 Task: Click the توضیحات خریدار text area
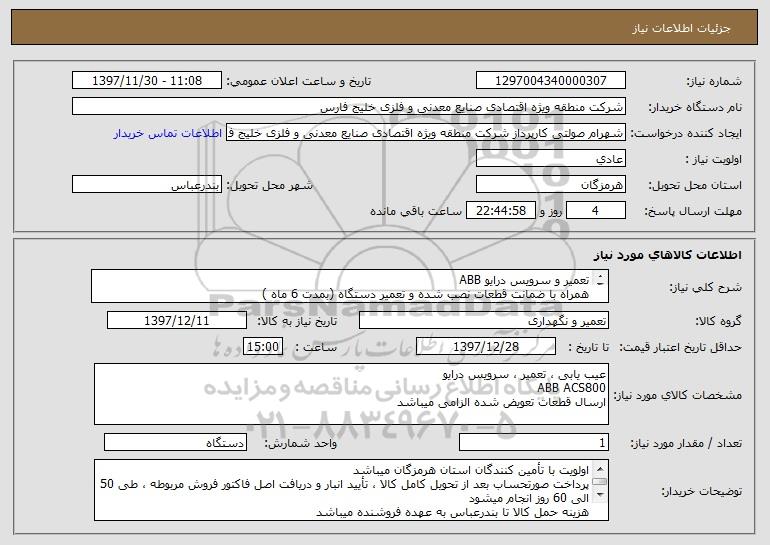pos(351,490)
